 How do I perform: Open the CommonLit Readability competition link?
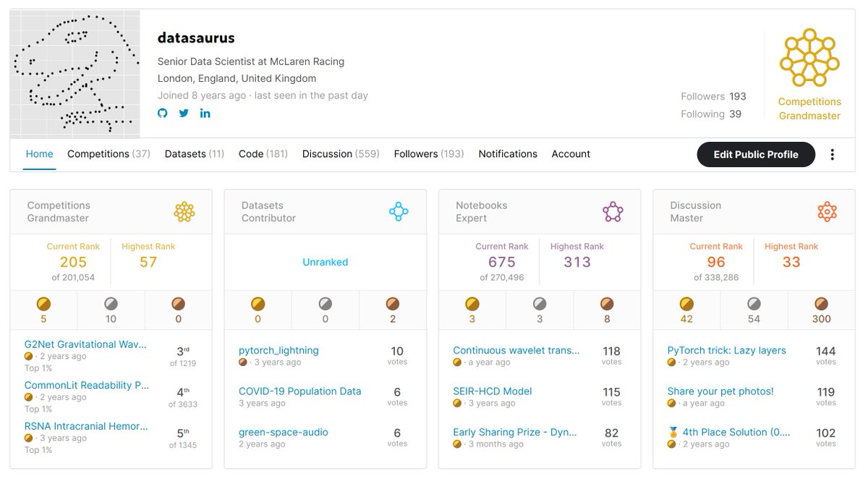pos(88,386)
